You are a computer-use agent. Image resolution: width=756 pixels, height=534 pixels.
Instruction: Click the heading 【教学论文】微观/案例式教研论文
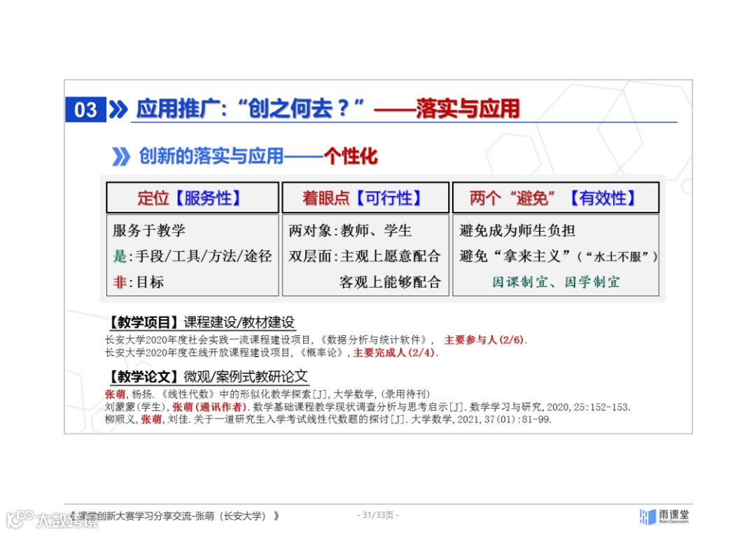[x=208, y=376]
